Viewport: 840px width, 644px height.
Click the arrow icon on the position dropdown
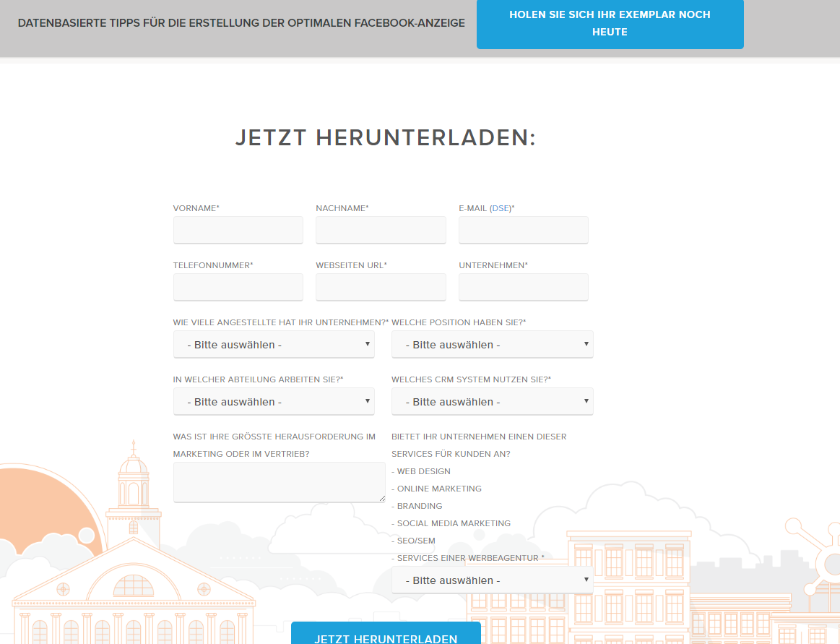pyautogui.click(x=586, y=344)
